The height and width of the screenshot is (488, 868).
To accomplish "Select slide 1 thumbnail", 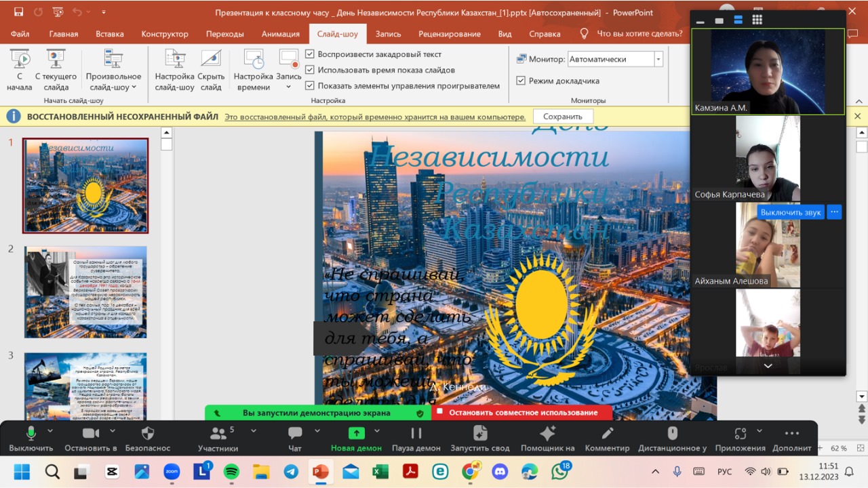I will coord(85,186).
